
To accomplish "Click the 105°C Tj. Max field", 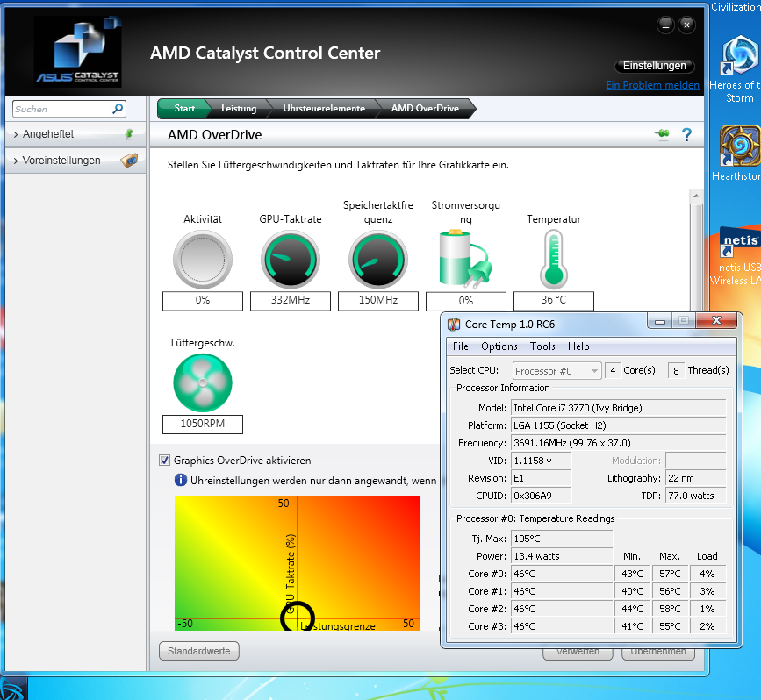I will [562, 539].
